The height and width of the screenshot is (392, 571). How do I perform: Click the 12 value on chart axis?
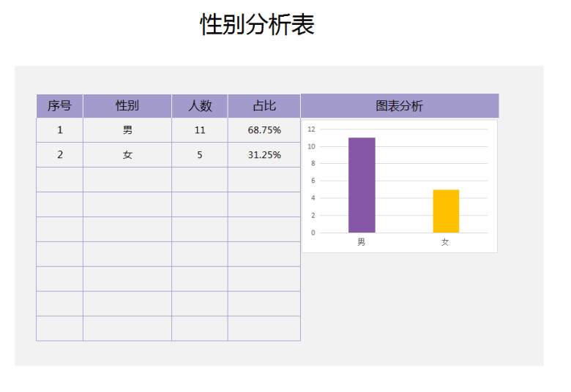[x=311, y=129]
